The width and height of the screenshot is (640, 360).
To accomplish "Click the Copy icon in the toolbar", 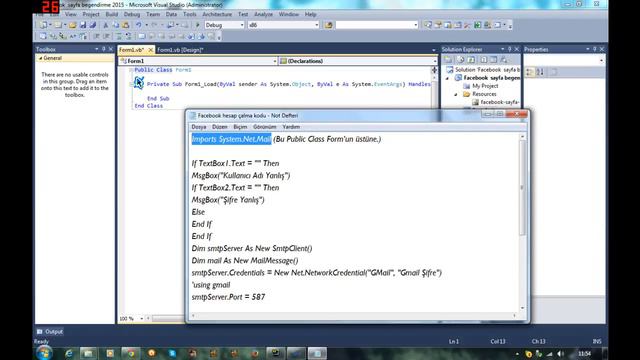I will click(116, 25).
